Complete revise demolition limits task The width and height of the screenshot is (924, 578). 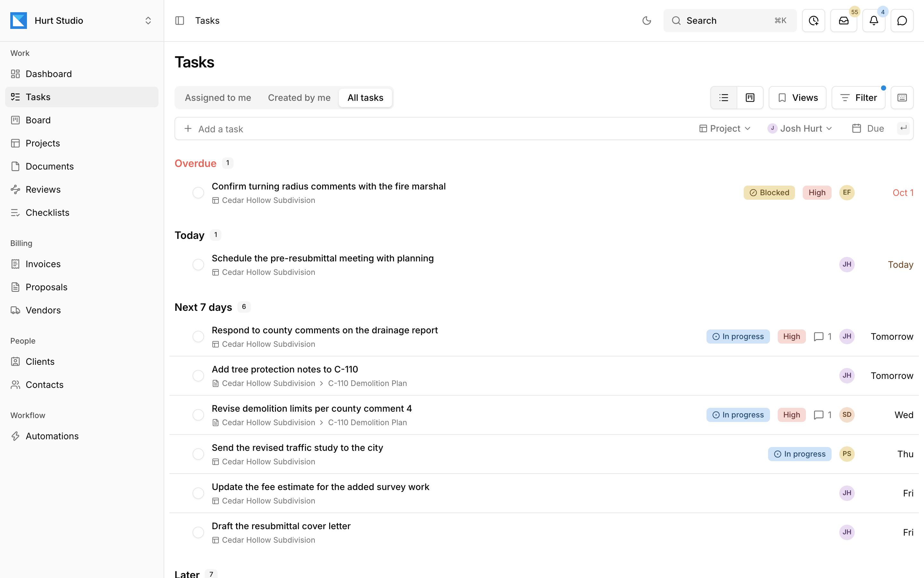coord(198,415)
